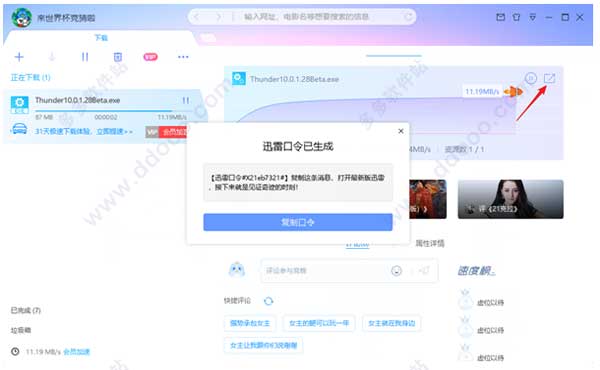Pick the quick comment 女主就在我身边

click(x=391, y=323)
